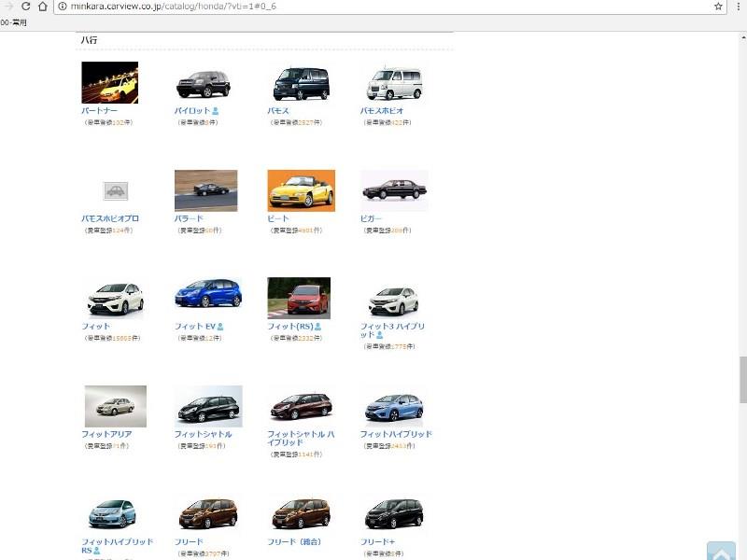This screenshot has width=747, height=560.
Task: Open the ビート model link
Action: tap(278, 218)
